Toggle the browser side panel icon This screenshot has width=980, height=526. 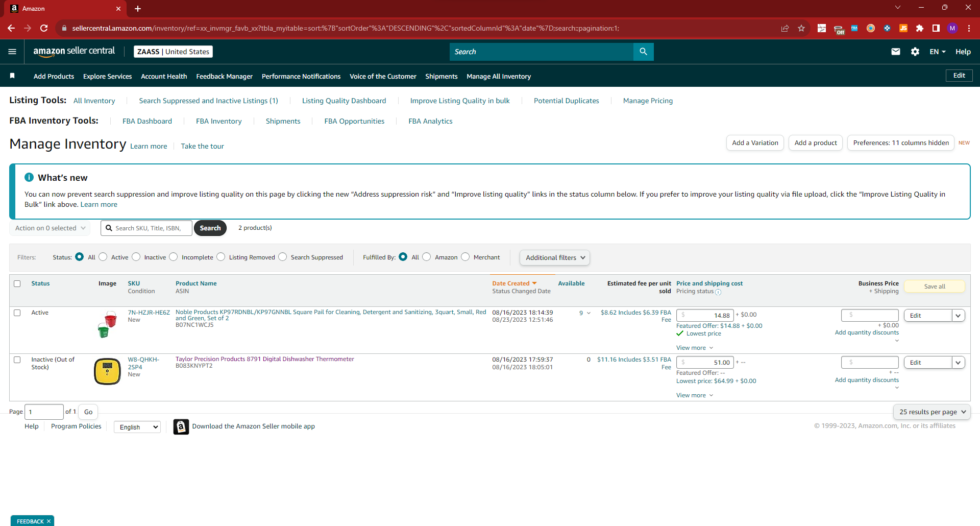936,28
